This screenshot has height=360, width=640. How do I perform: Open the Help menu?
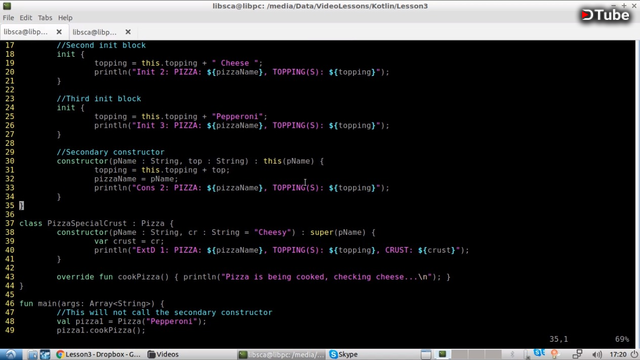[x=65, y=18]
